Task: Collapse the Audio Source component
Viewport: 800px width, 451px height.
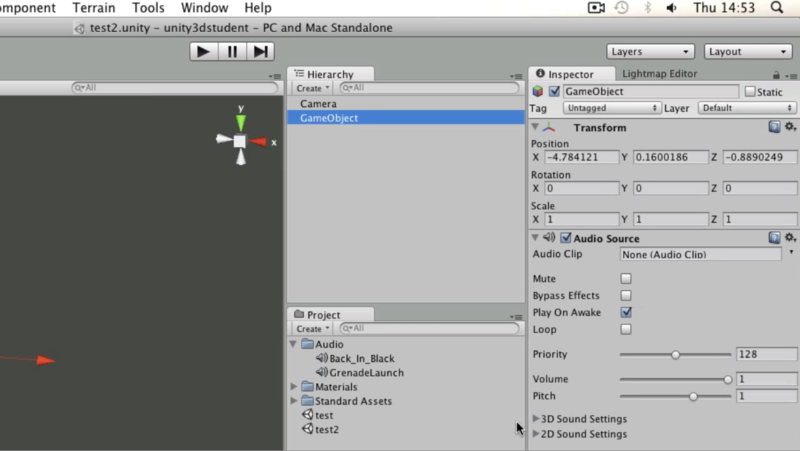Action: point(535,237)
